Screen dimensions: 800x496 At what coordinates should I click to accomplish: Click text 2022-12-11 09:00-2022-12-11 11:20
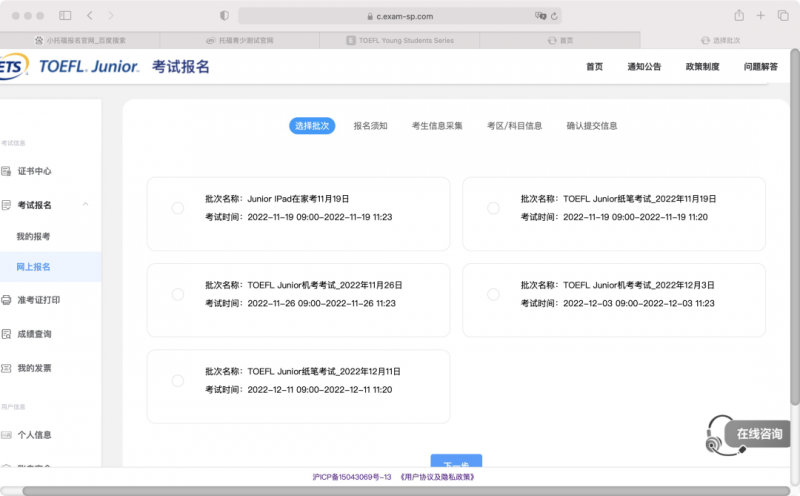(320, 390)
